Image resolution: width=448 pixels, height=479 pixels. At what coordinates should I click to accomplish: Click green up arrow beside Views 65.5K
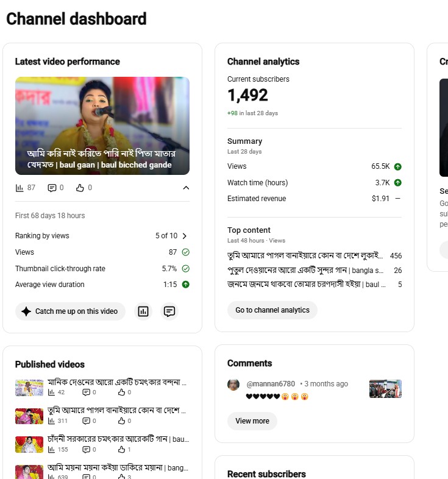pos(397,166)
